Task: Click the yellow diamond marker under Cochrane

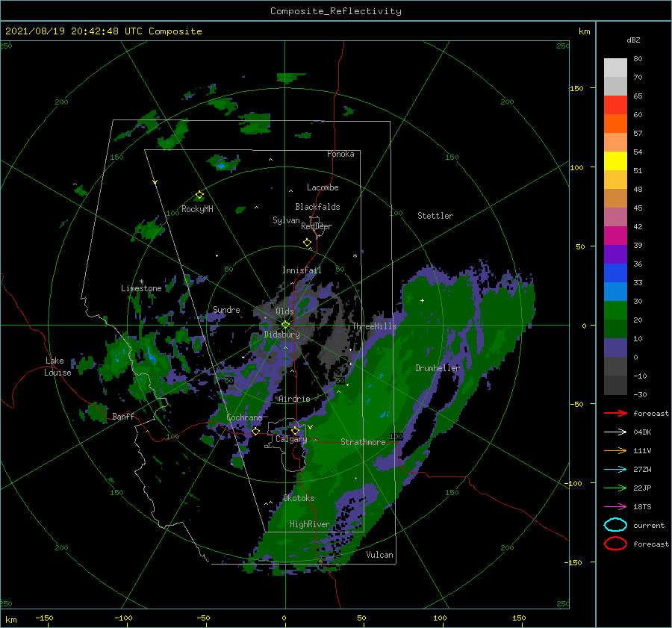Action: pyautogui.click(x=255, y=431)
